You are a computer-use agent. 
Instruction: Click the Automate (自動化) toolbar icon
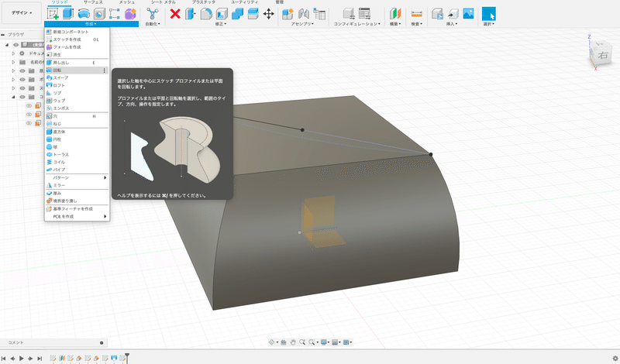[x=152, y=14]
